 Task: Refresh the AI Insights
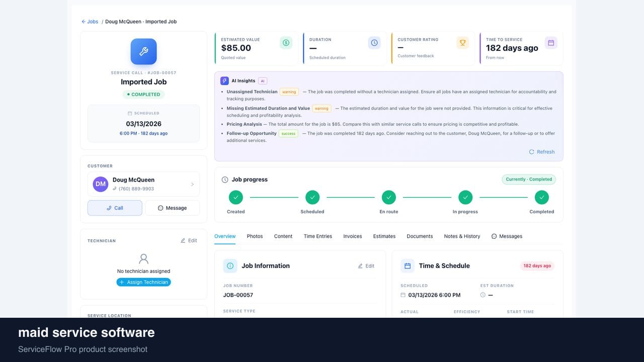pos(541,152)
